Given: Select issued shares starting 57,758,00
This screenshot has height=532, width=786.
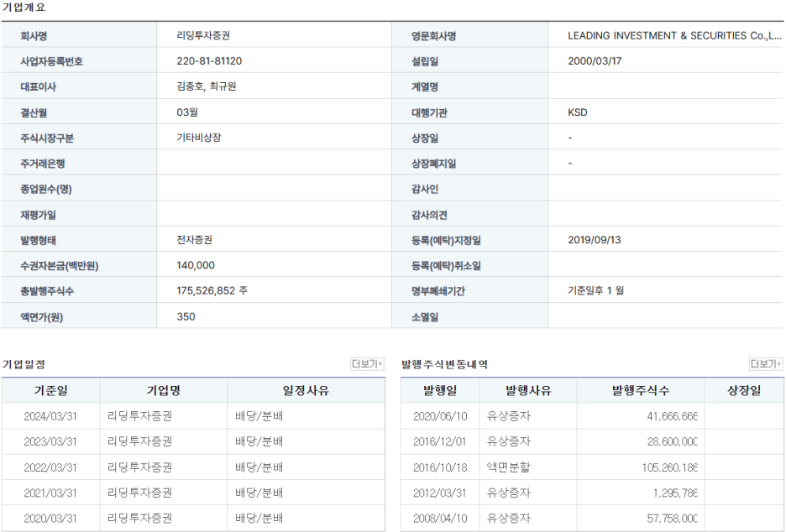Looking at the screenshot, I should (672, 519).
